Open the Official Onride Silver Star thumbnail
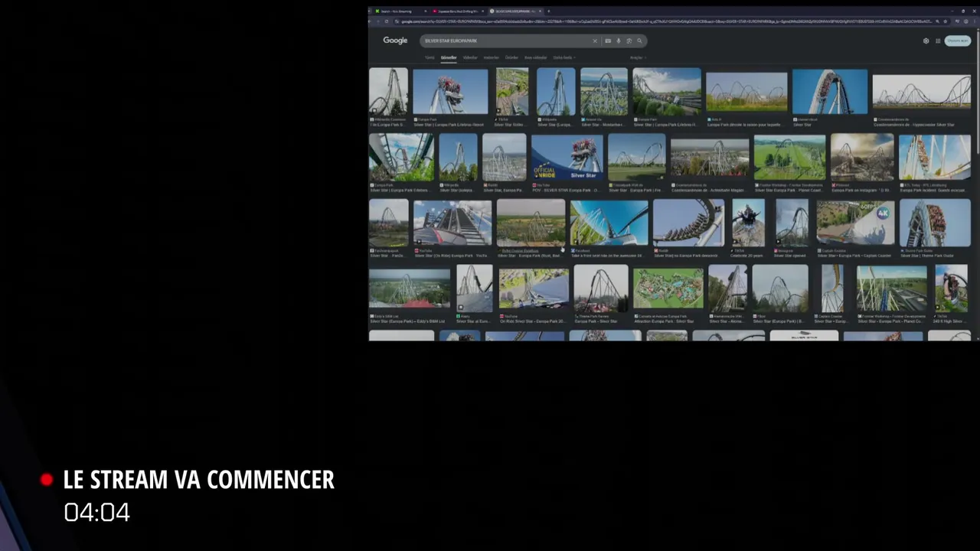 pyautogui.click(x=567, y=157)
